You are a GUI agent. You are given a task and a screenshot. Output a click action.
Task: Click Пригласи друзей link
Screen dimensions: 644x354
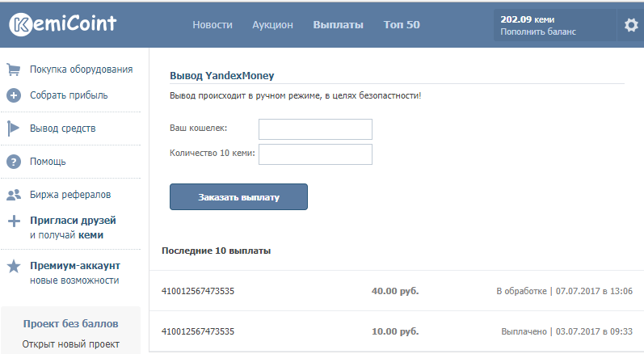pos(73,221)
